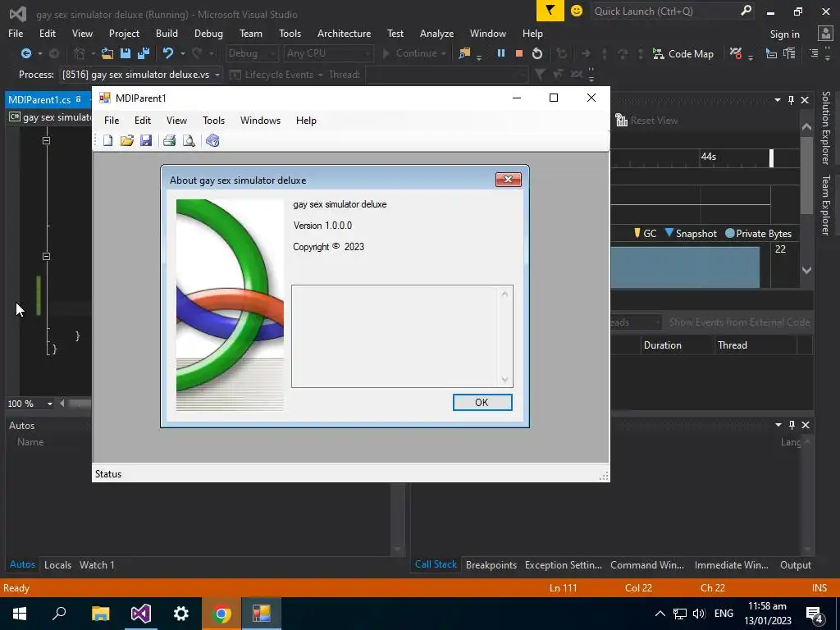Stop debugging with the red square icon

click(x=518, y=53)
